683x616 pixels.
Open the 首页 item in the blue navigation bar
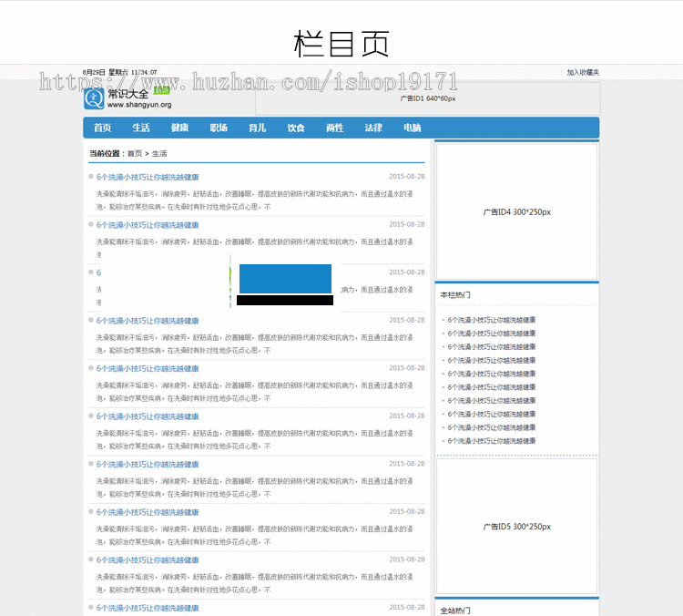point(102,128)
